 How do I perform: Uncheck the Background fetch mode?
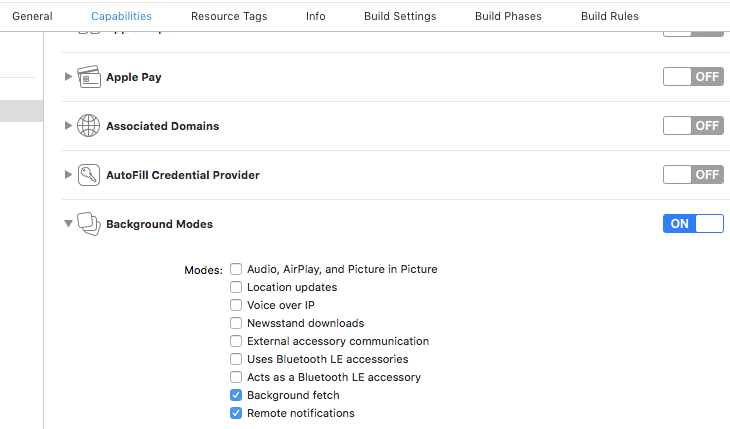(x=236, y=395)
